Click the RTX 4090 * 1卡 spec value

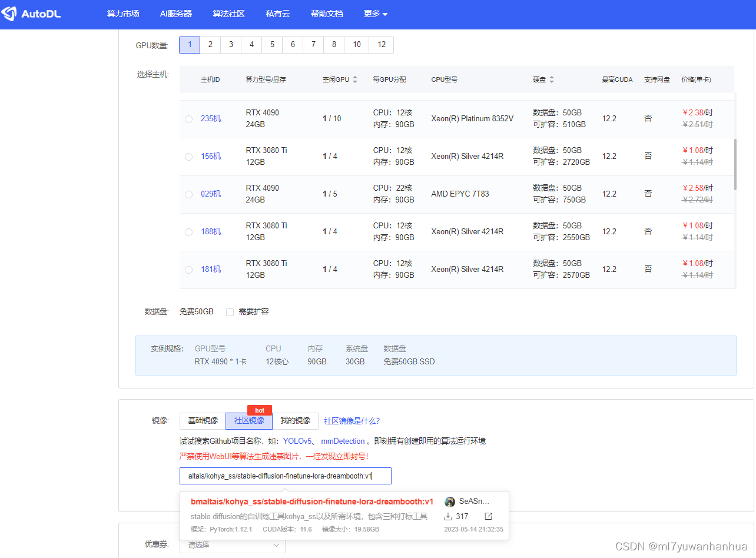tap(221, 361)
